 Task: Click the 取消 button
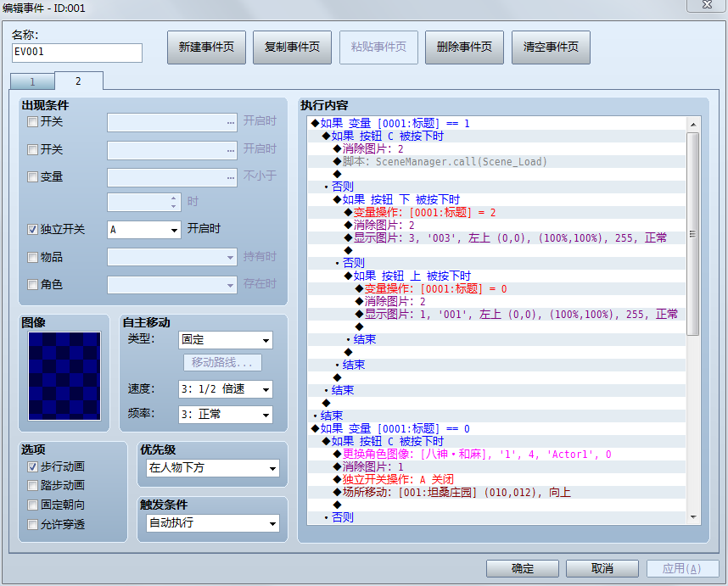pyautogui.click(x=602, y=569)
